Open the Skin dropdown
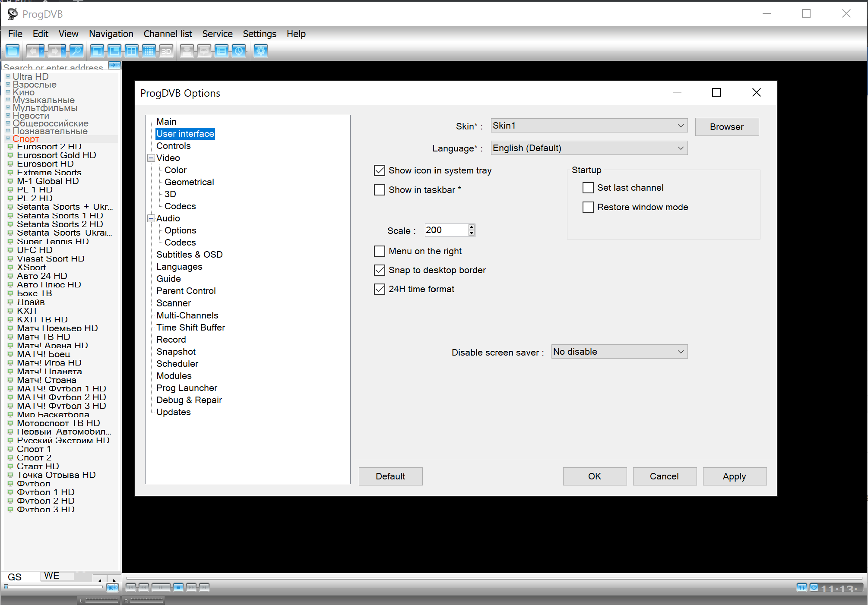 pyautogui.click(x=589, y=126)
